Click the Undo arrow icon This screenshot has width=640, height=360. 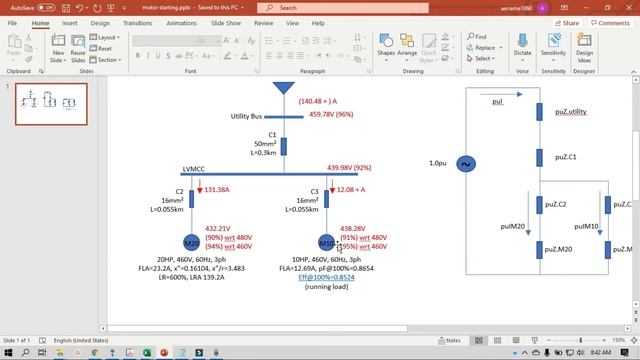pos(80,8)
